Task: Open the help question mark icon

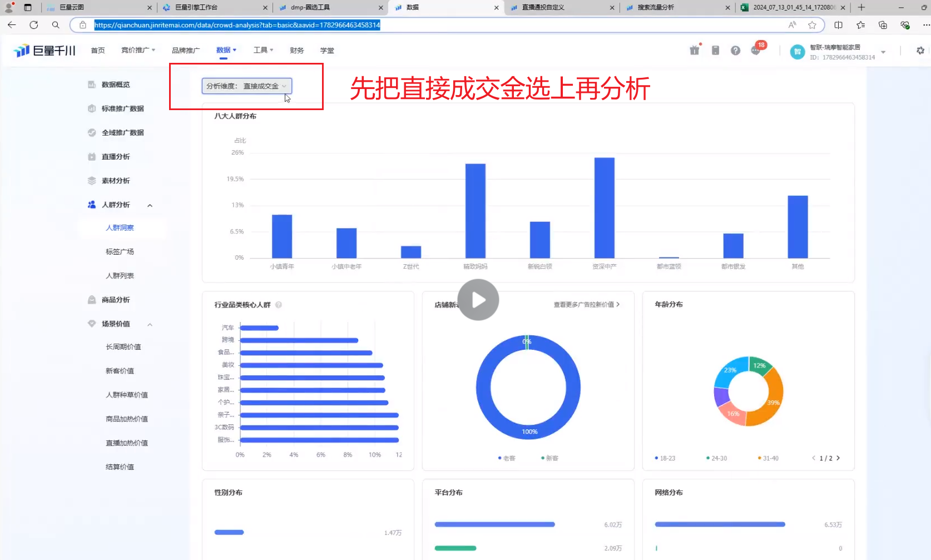Action: tap(735, 51)
